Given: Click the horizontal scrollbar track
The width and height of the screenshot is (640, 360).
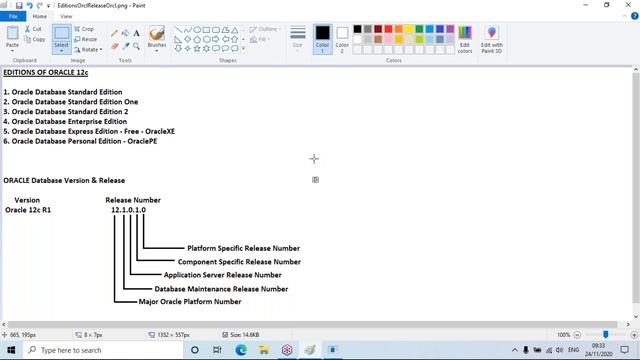Looking at the screenshot, I should tap(312, 324).
